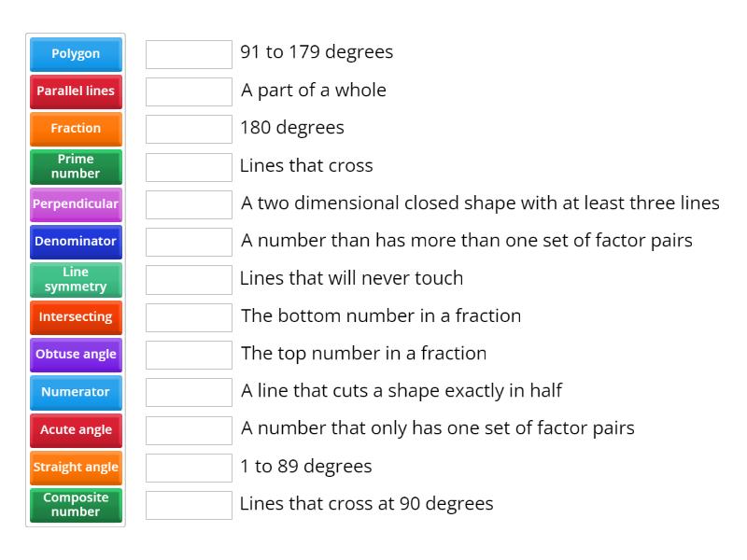Screen dimensions: 747x560
Task: Select the Polygon term tile
Action: coord(75,54)
